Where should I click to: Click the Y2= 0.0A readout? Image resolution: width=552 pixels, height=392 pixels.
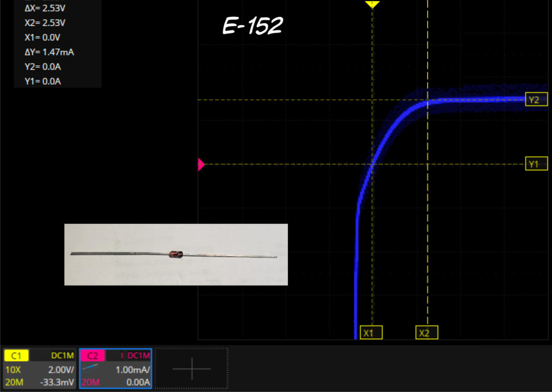click(x=43, y=66)
